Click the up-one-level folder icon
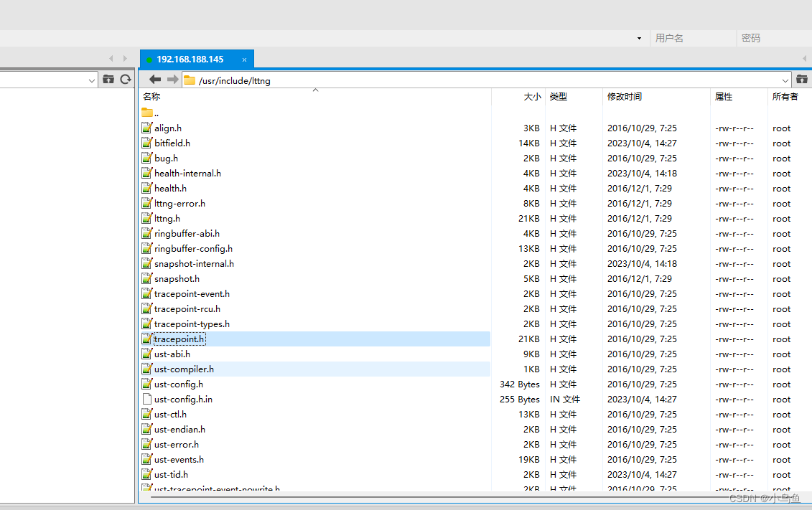 click(x=108, y=80)
